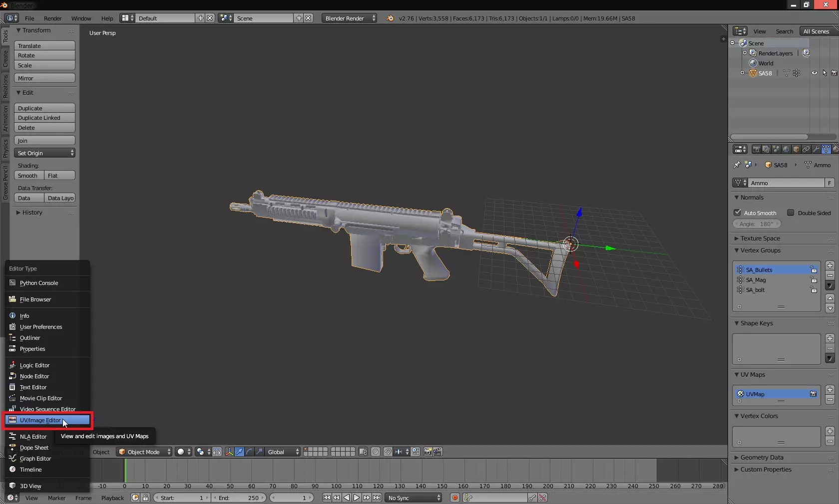839x504 pixels.
Task: Select UV/Image Editor from editor type menu
Action: (x=40, y=420)
